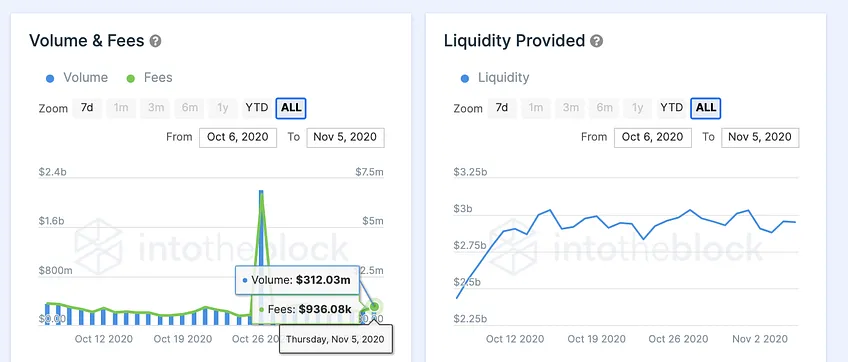
Task: Click the highlighted green fees data point
Action: 374,307
